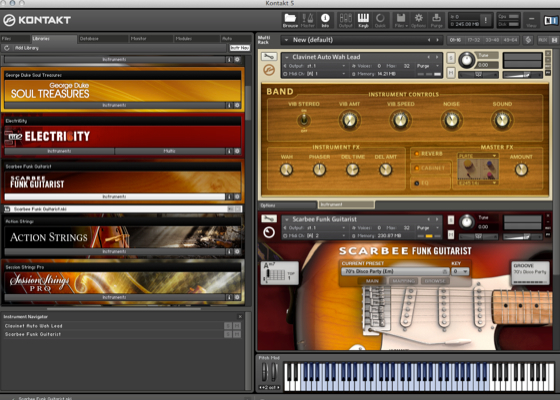The width and height of the screenshot is (560, 400).
Task: Open the Options gear icon in toolbar
Action: [419, 20]
